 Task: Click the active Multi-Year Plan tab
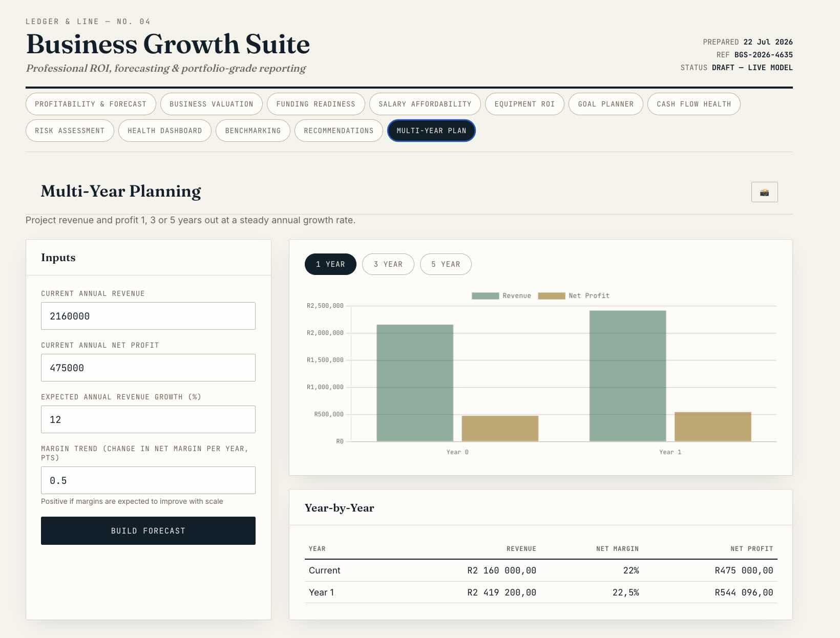[x=431, y=131]
